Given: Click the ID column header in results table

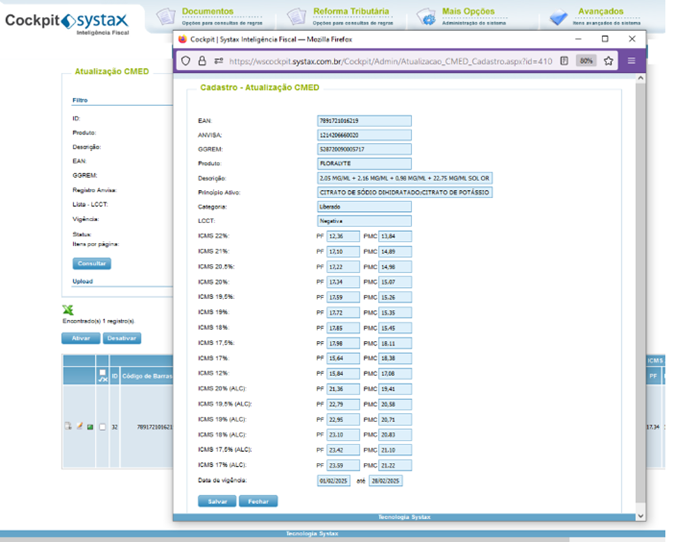Looking at the screenshot, I should click(x=114, y=376).
